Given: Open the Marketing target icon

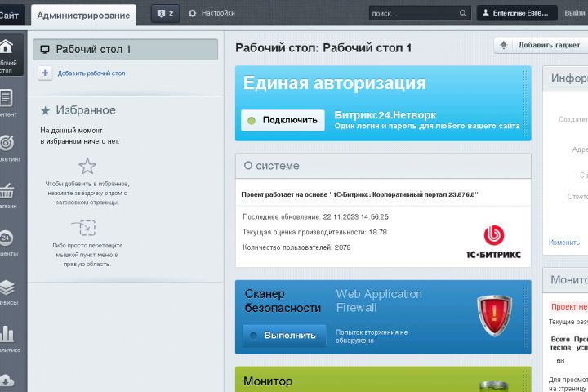Looking at the screenshot, I should pyautogui.click(x=7, y=143).
